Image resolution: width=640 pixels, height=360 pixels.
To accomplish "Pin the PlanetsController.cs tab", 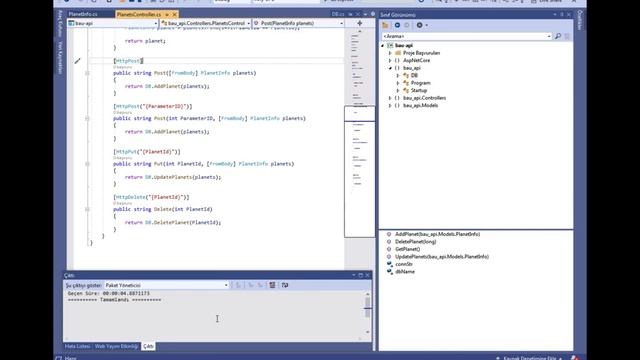I will tap(167, 15).
